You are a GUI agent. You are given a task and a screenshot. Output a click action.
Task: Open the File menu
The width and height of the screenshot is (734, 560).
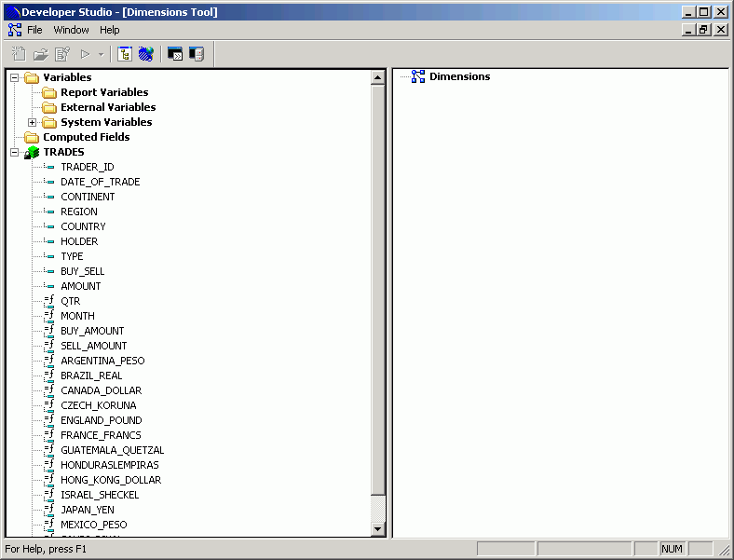pos(34,30)
